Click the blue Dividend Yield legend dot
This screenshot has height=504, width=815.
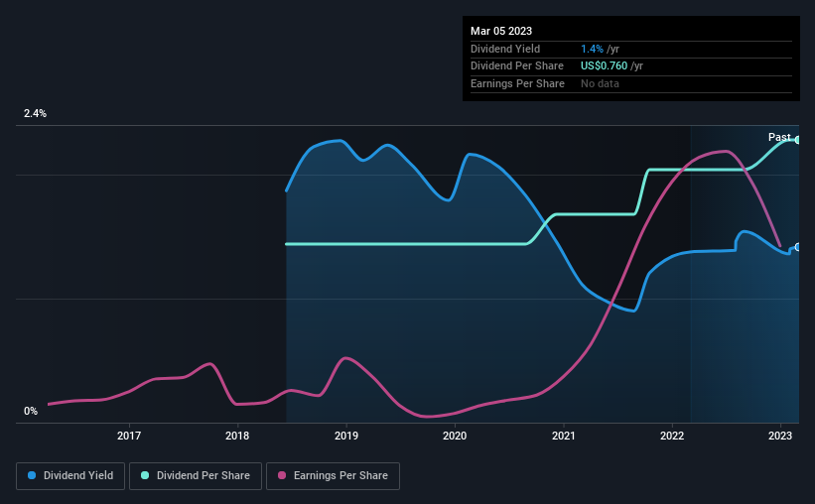tap(32, 475)
